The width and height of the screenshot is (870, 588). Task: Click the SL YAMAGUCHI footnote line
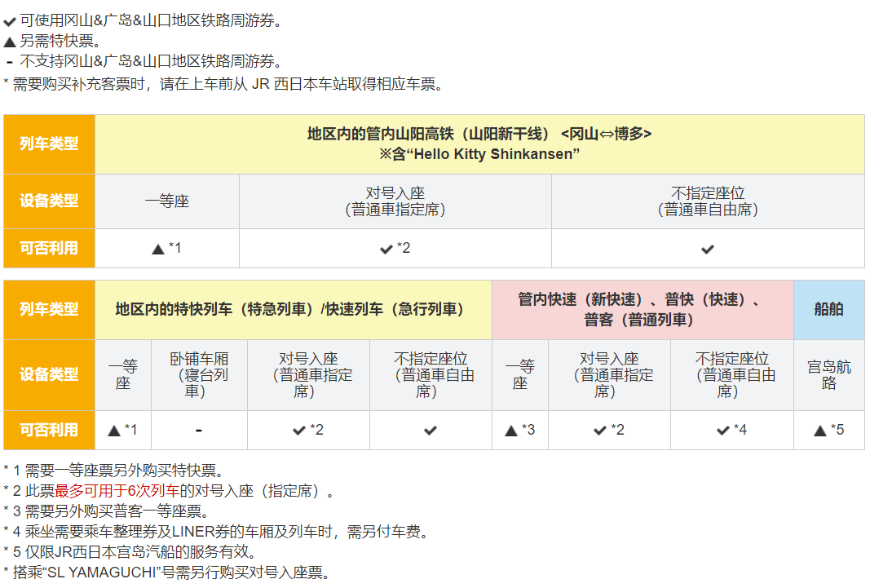point(166,573)
